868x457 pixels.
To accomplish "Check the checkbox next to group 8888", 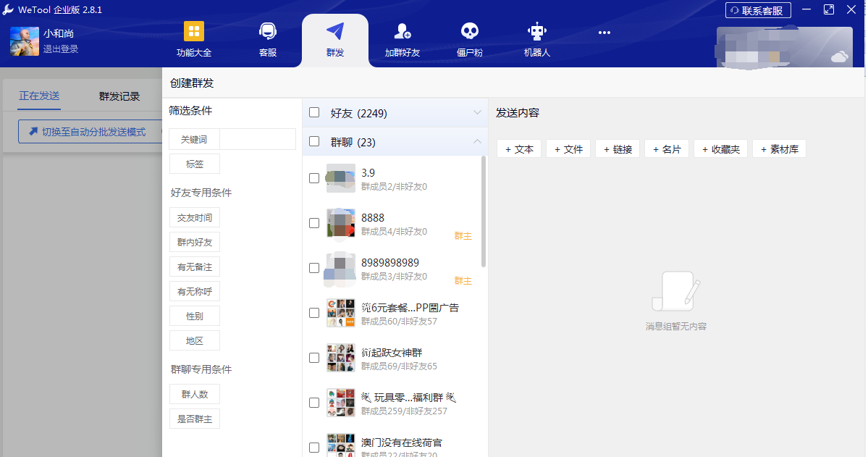I will (x=313, y=223).
